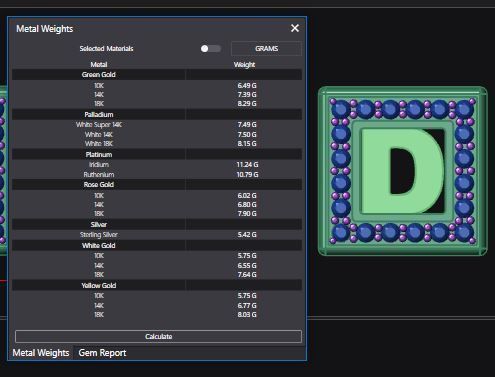The height and width of the screenshot is (377, 495).
Task: Select the Ruthenium platinum row
Action: 157,175
